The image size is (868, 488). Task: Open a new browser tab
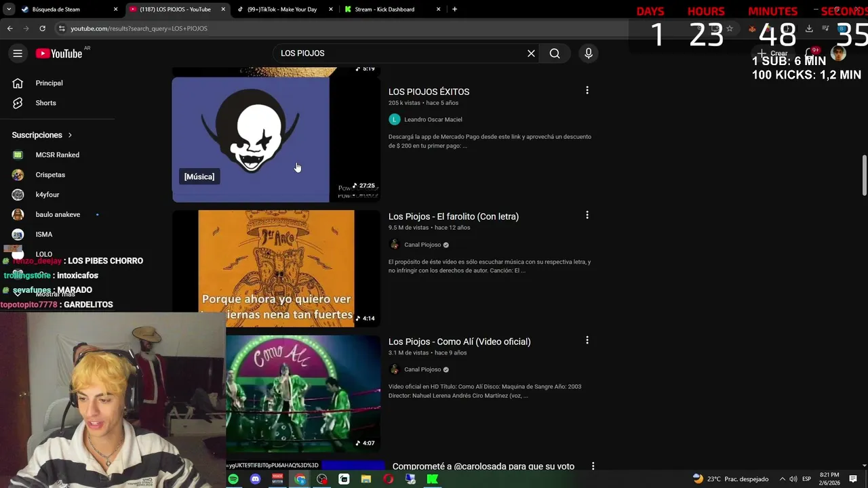click(454, 9)
